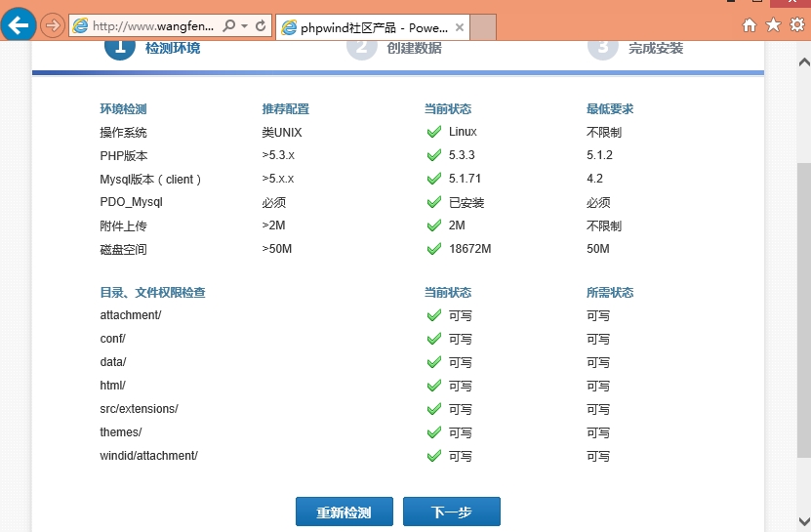
Task: Click the 18672M disk space value
Action: coord(470,248)
